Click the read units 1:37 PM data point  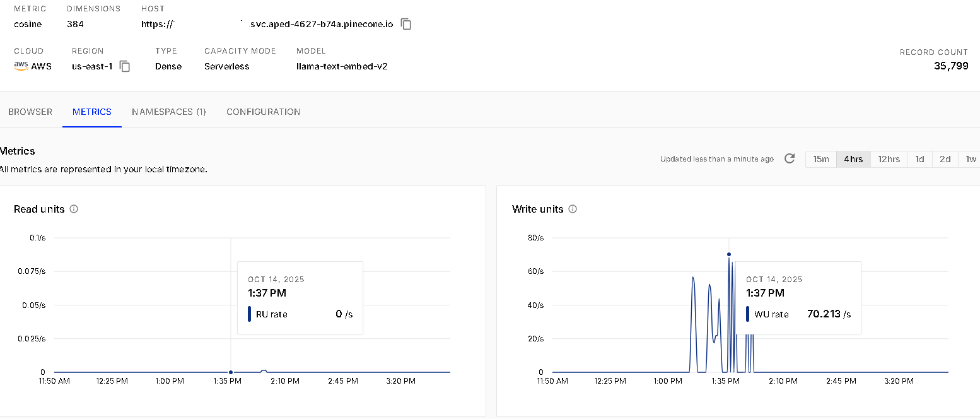[x=231, y=372]
